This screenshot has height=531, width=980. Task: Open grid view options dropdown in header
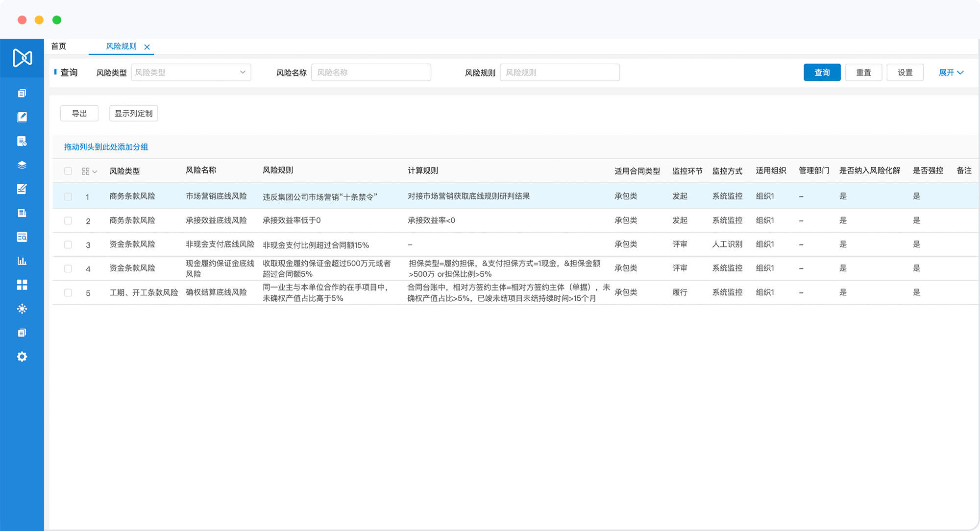tap(89, 171)
